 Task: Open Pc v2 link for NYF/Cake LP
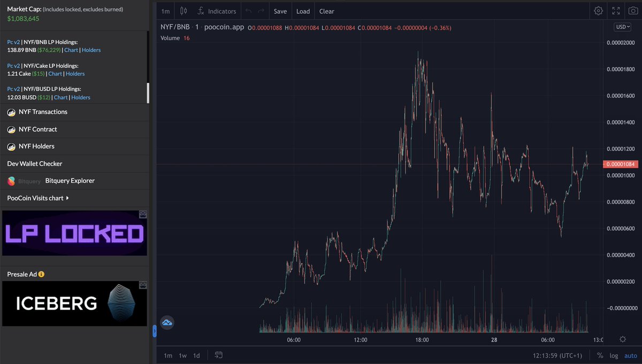coord(14,65)
